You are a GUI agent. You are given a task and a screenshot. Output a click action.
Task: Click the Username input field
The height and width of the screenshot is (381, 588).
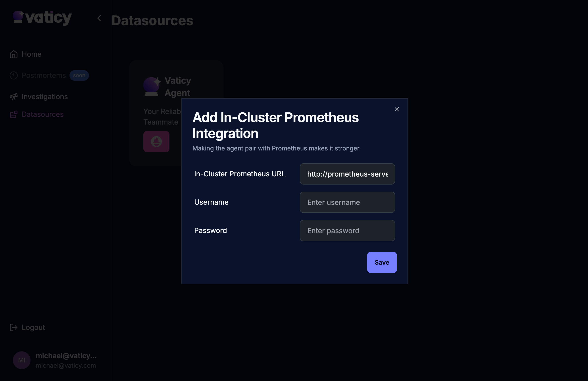pyautogui.click(x=347, y=202)
